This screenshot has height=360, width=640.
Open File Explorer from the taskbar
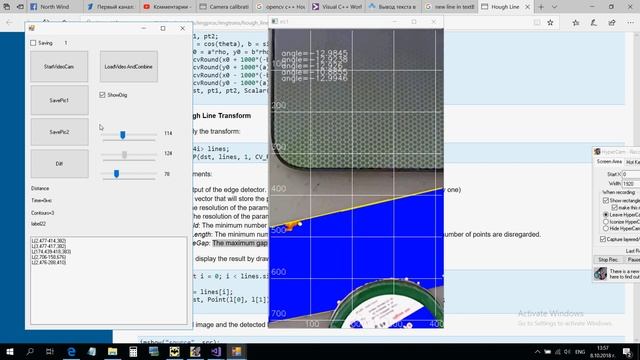click(x=112, y=351)
